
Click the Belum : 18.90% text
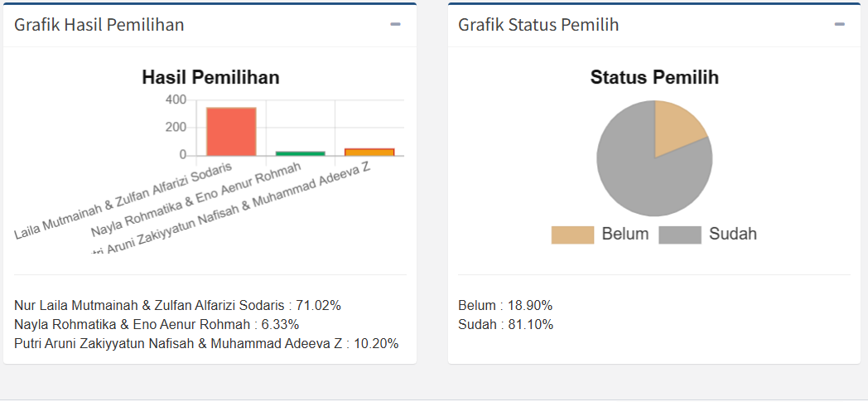pos(505,305)
